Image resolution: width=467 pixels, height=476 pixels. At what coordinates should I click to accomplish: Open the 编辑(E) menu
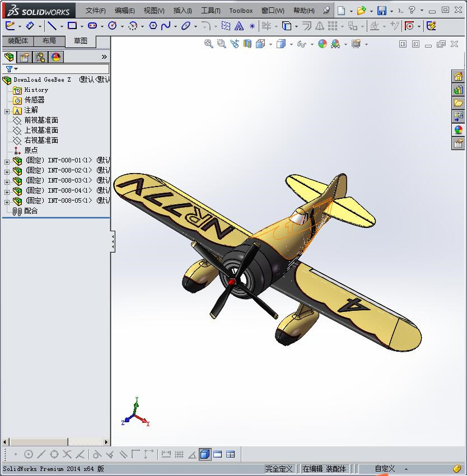(124, 11)
